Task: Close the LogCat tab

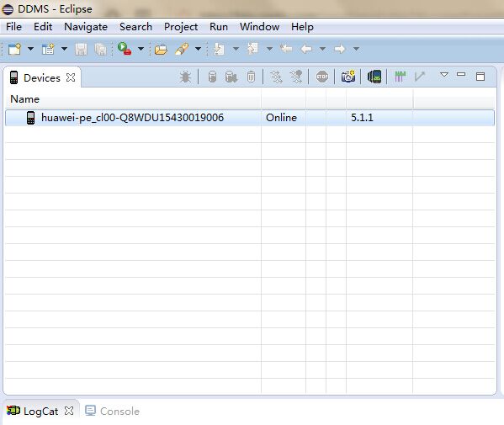Action: pyautogui.click(x=69, y=411)
